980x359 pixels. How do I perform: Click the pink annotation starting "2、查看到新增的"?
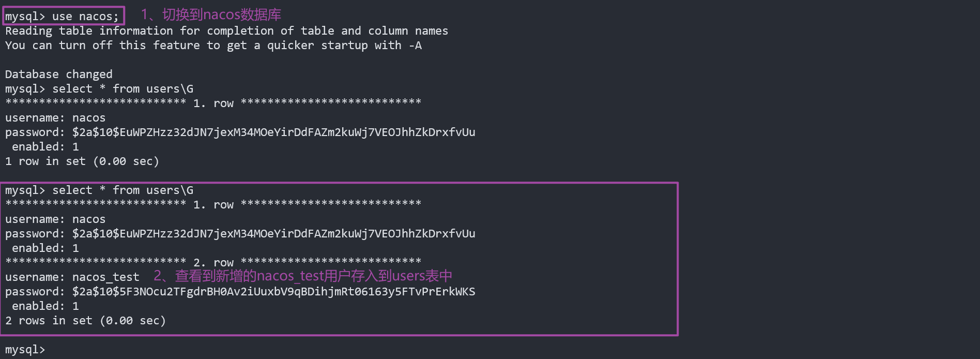(303, 276)
